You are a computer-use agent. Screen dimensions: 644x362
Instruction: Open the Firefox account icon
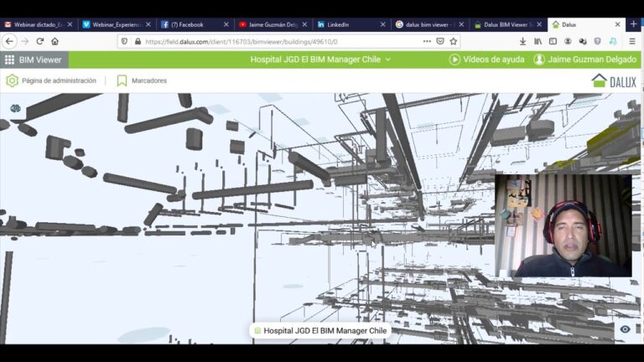click(568, 41)
